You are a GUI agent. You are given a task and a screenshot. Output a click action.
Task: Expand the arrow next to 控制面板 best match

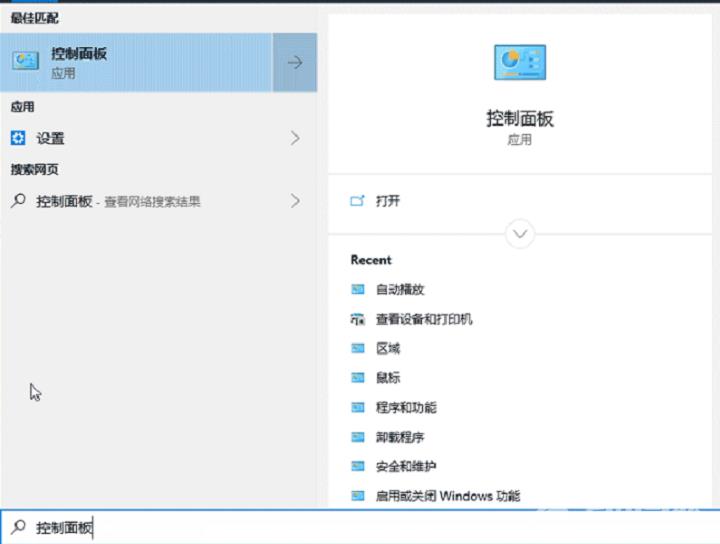tap(295, 62)
